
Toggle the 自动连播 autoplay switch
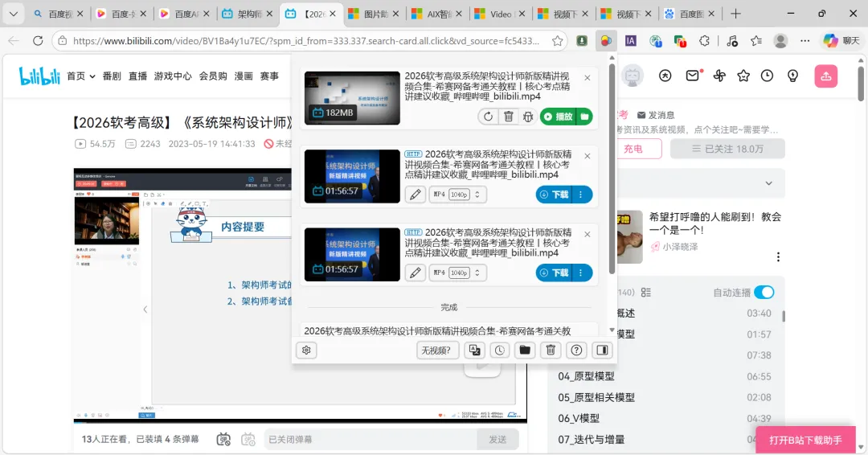(x=764, y=293)
